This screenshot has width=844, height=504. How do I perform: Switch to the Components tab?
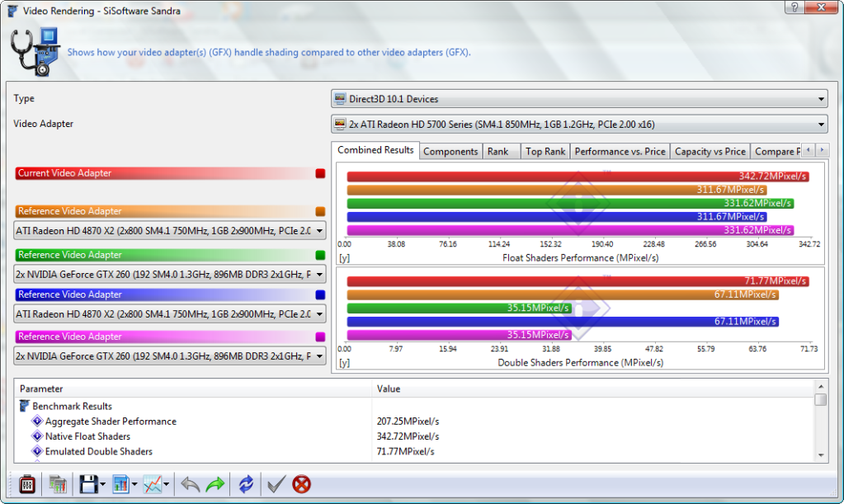point(450,152)
